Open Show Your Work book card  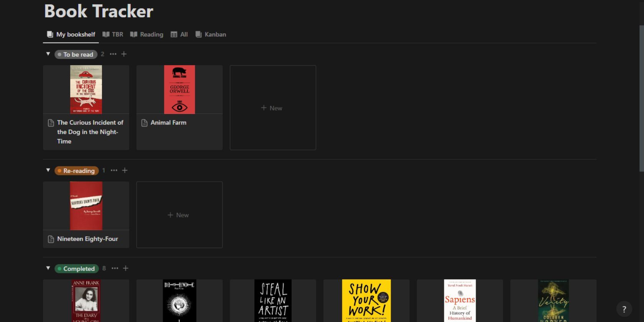pos(366,301)
